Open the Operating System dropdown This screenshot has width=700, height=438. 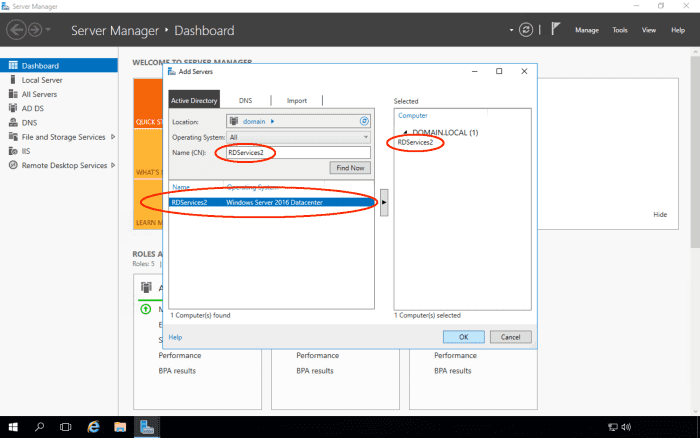tap(298, 137)
